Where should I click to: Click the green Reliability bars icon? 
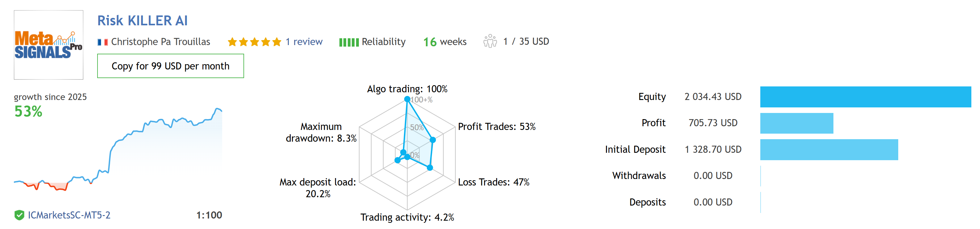tap(348, 42)
